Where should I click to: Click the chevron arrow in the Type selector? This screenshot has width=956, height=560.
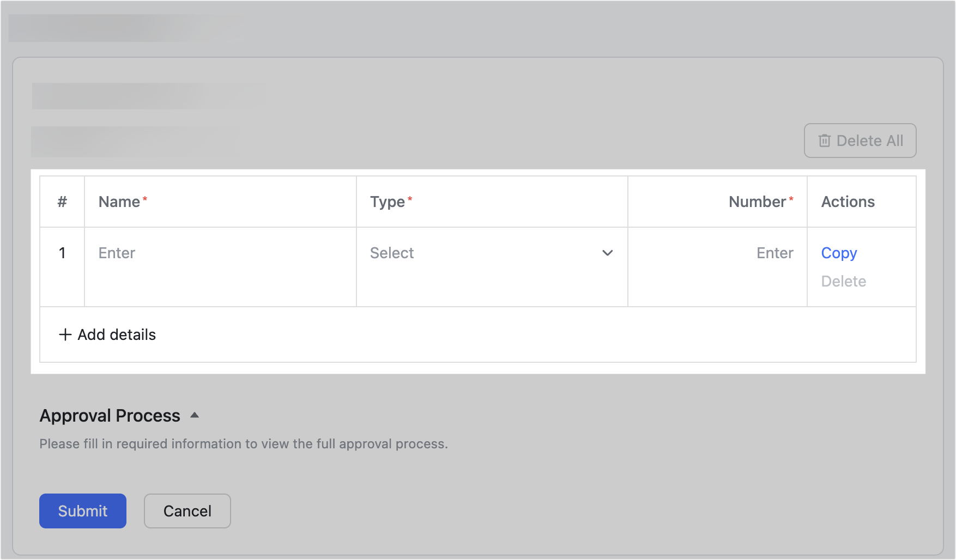[x=607, y=253]
